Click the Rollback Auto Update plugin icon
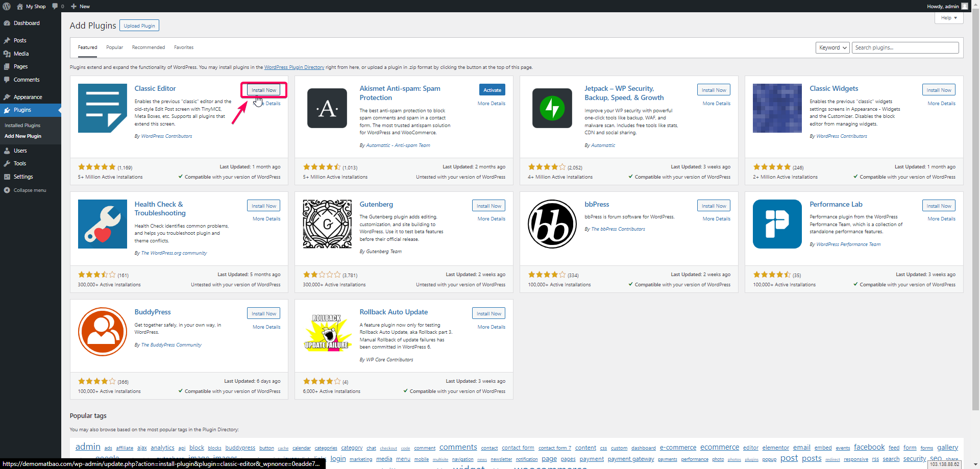 327,332
